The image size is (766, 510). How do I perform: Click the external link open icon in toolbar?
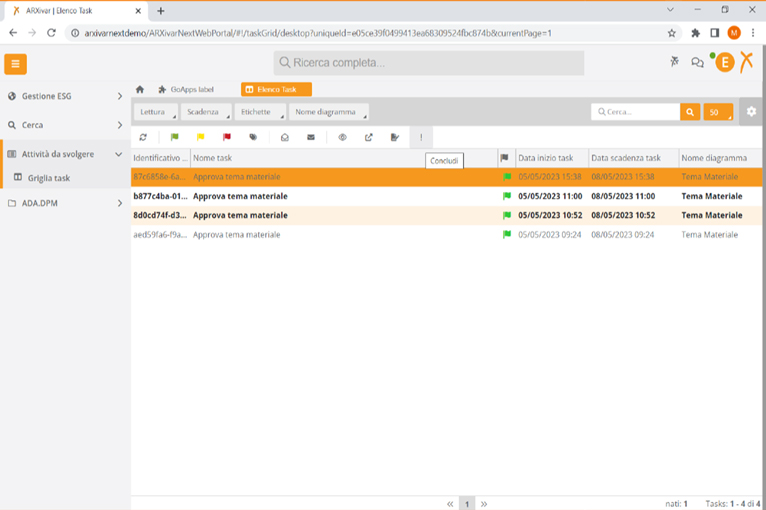368,137
